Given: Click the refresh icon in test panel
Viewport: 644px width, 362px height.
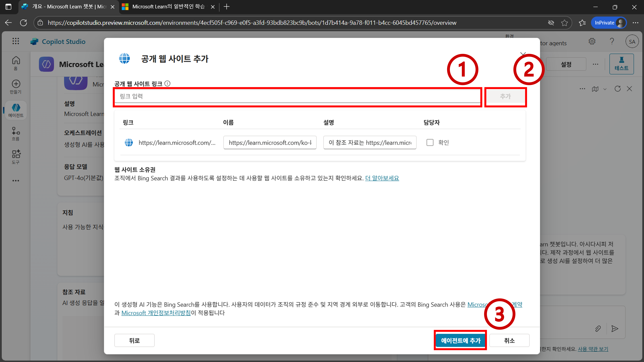Looking at the screenshot, I should 617,89.
